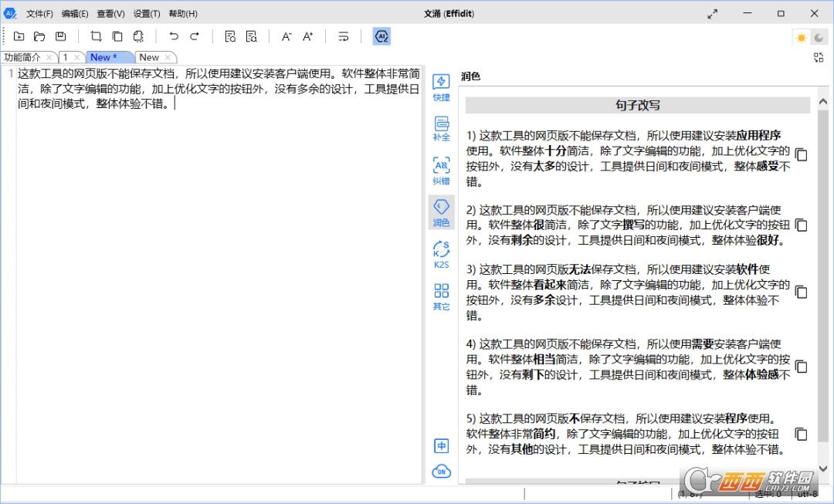Open the find-and-replace icon
The height and width of the screenshot is (504, 834).
click(x=251, y=36)
